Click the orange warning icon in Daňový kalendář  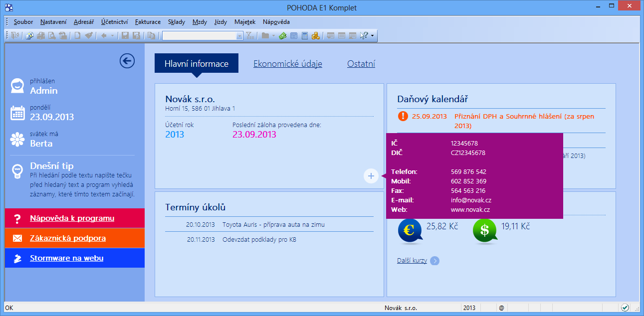click(403, 116)
